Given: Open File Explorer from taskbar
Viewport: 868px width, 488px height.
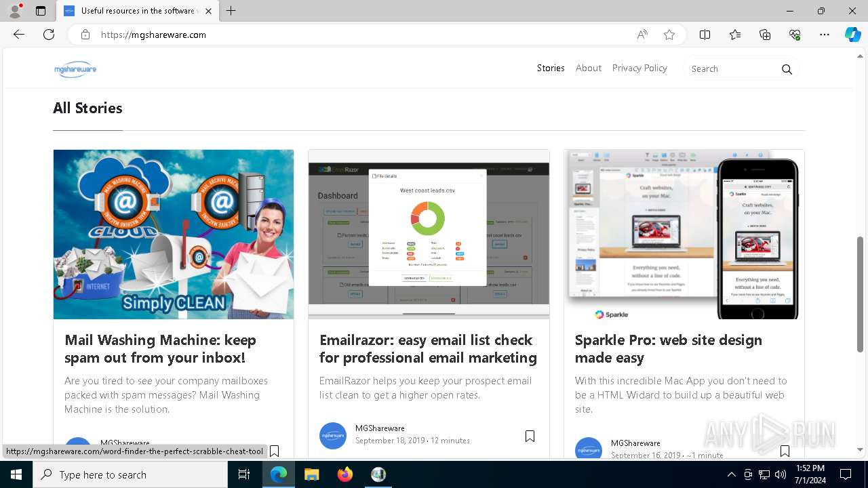Looking at the screenshot, I should tap(312, 474).
